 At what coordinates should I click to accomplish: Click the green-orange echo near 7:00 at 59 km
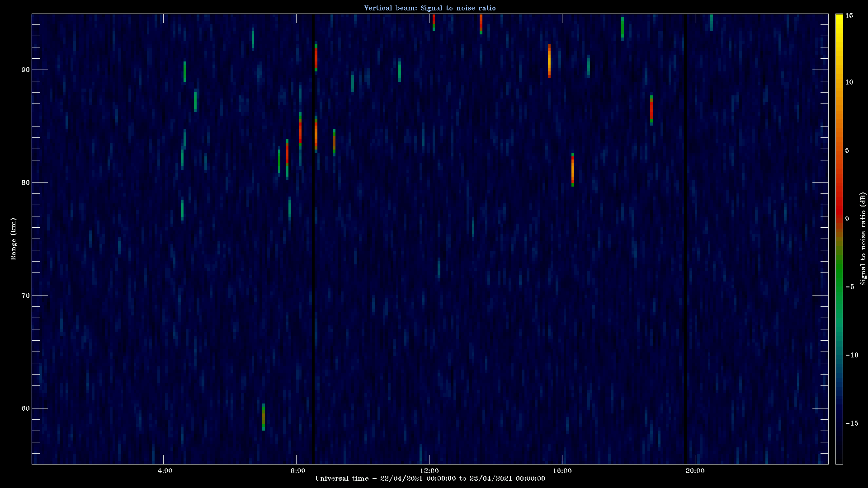(264, 417)
